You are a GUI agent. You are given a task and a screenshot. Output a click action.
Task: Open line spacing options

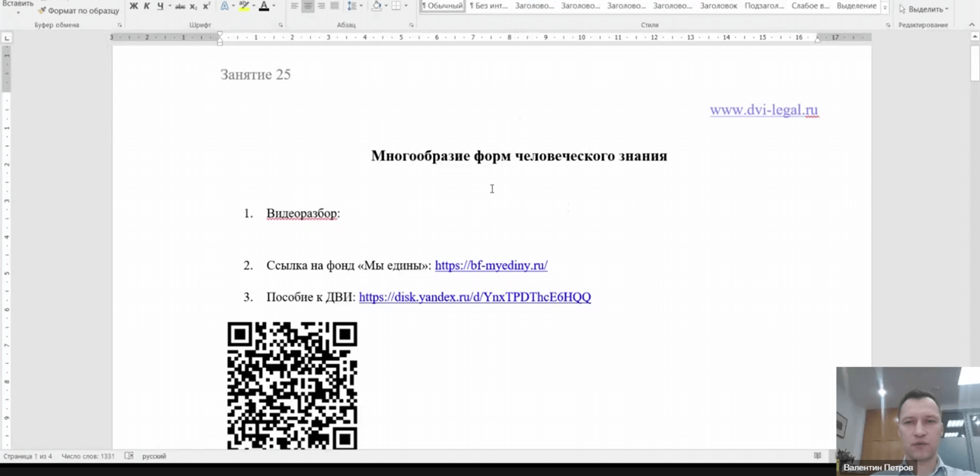coord(352,6)
